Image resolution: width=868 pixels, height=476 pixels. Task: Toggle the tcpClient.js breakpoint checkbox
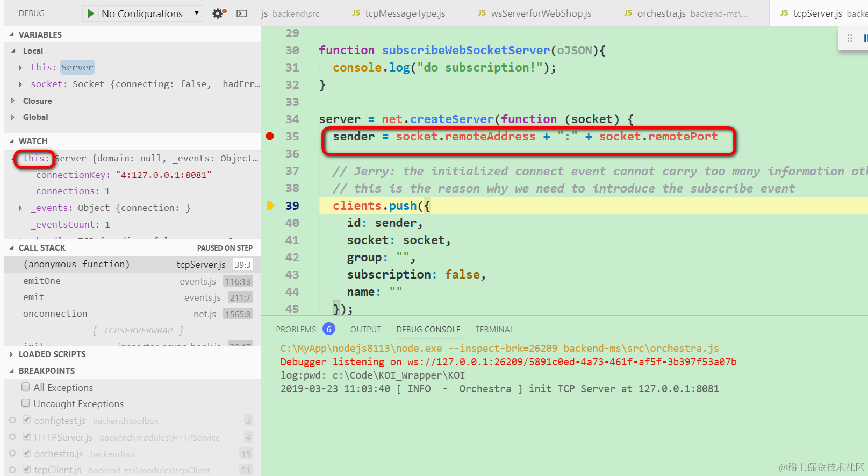coord(27,470)
